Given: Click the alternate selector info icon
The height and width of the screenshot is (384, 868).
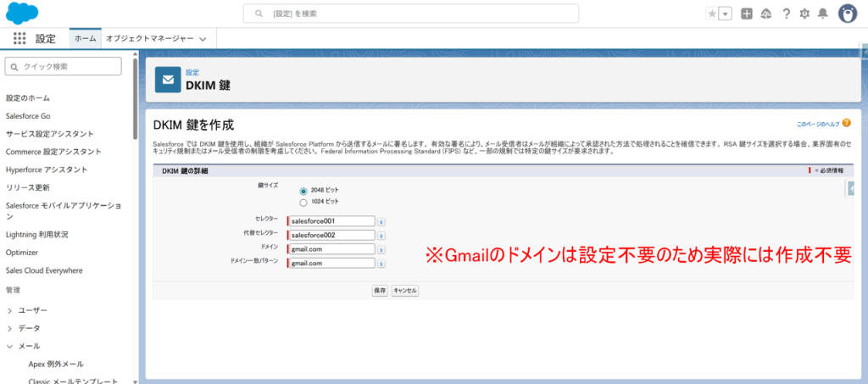Looking at the screenshot, I should (x=381, y=236).
